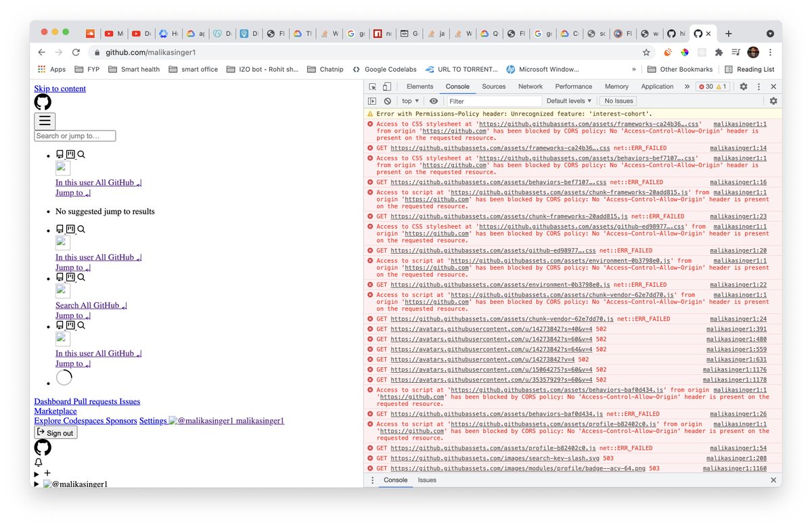The width and height of the screenshot is (812, 527).
Task: Open the DevTools customize kebab menu
Action: (x=758, y=87)
